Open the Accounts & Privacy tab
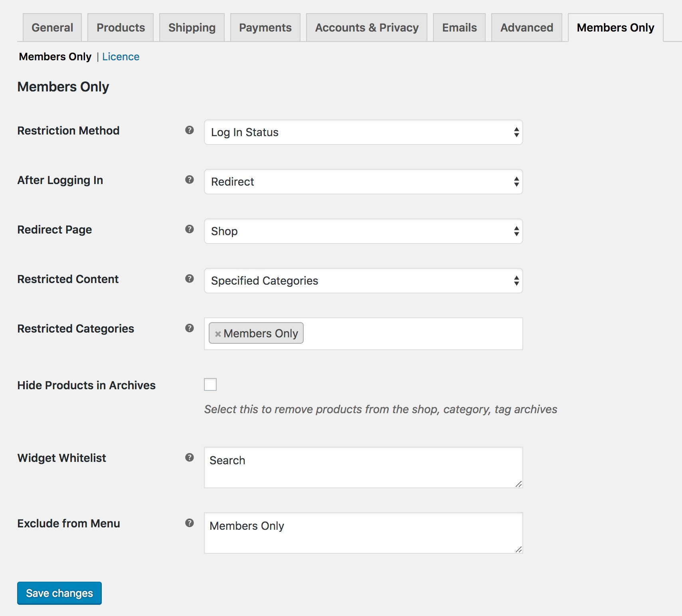The width and height of the screenshot is (682, 616). pos(367,28)
